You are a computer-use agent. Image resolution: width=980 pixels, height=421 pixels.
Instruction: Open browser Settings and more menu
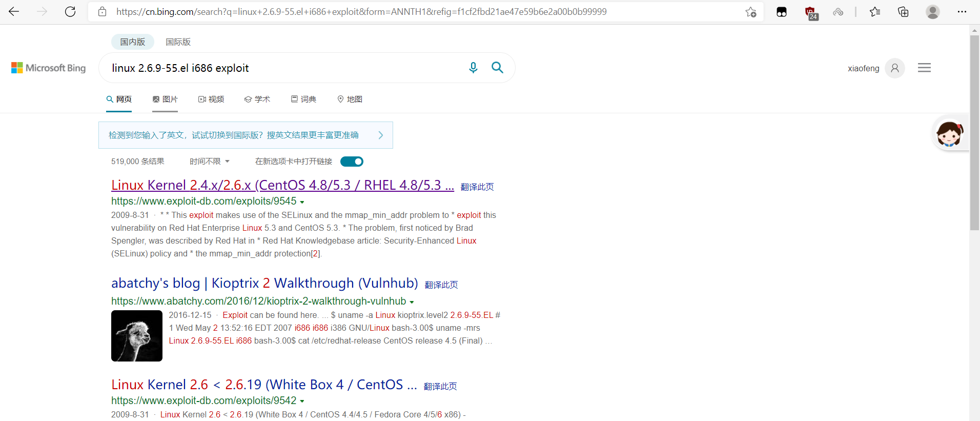tap(962, 12)
